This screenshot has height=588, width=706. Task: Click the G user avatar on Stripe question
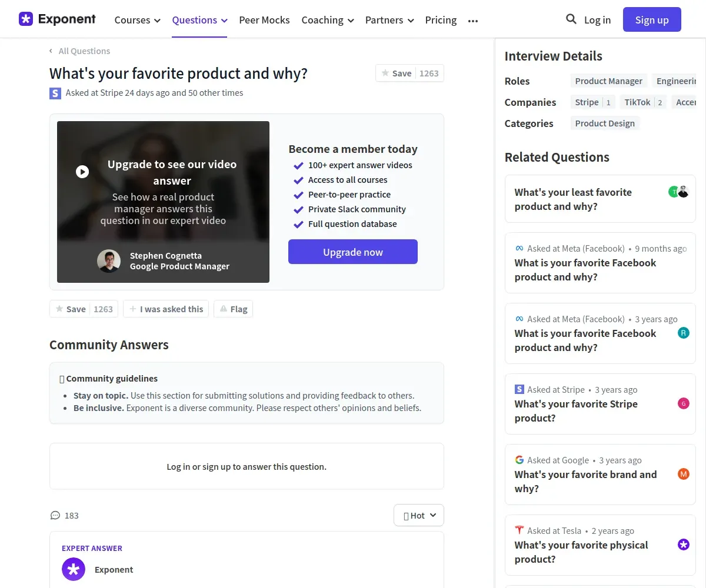point(684,403)
